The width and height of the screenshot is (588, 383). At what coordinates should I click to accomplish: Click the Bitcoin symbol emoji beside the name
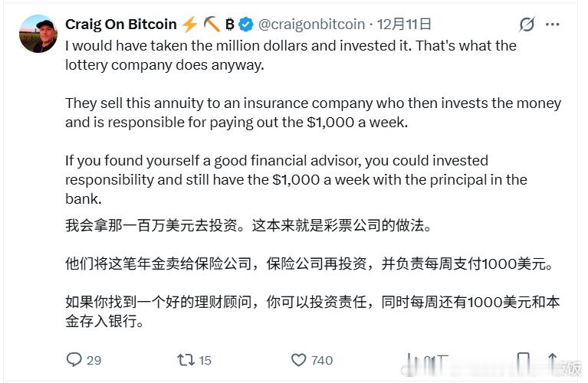click(230, 25)
